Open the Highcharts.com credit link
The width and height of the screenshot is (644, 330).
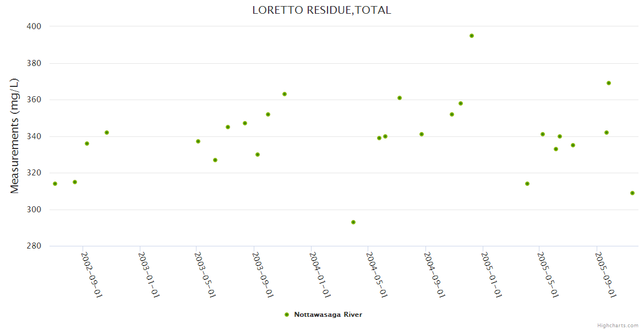coord(618,326)
